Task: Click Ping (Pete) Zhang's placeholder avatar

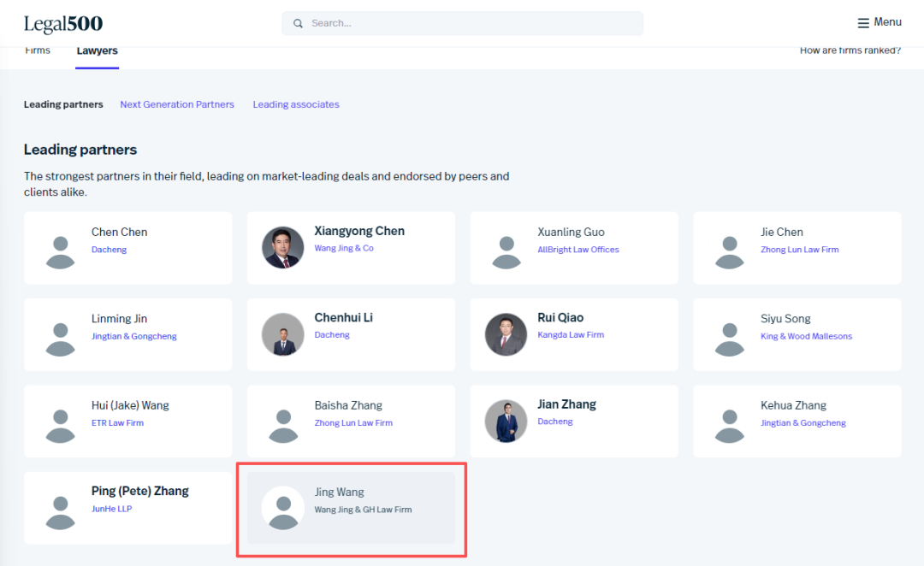Action: tap(60, 512)
